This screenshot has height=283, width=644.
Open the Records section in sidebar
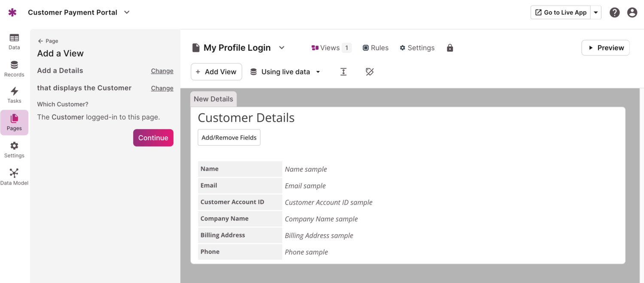coord(14,69)
